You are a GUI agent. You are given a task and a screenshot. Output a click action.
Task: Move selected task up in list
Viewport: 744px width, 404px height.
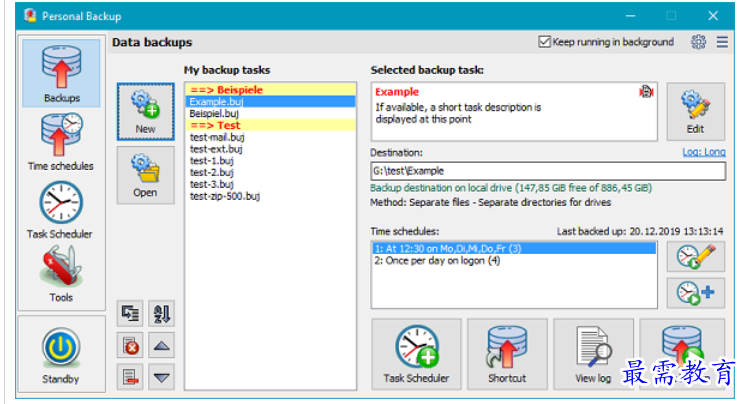[x=162, y=345]
